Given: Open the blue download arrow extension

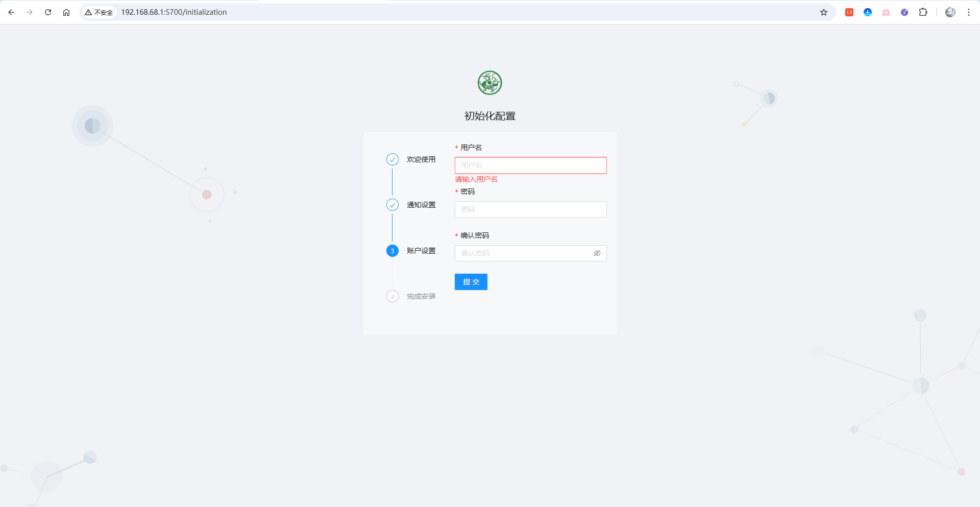Looking at the screenshot, I should click(x=868, y=12).
